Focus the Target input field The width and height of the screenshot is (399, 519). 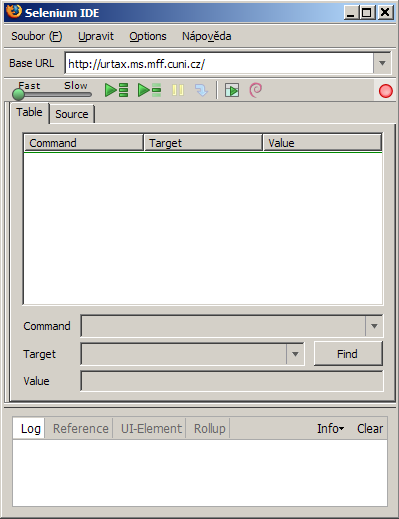(x=184, y=354)
